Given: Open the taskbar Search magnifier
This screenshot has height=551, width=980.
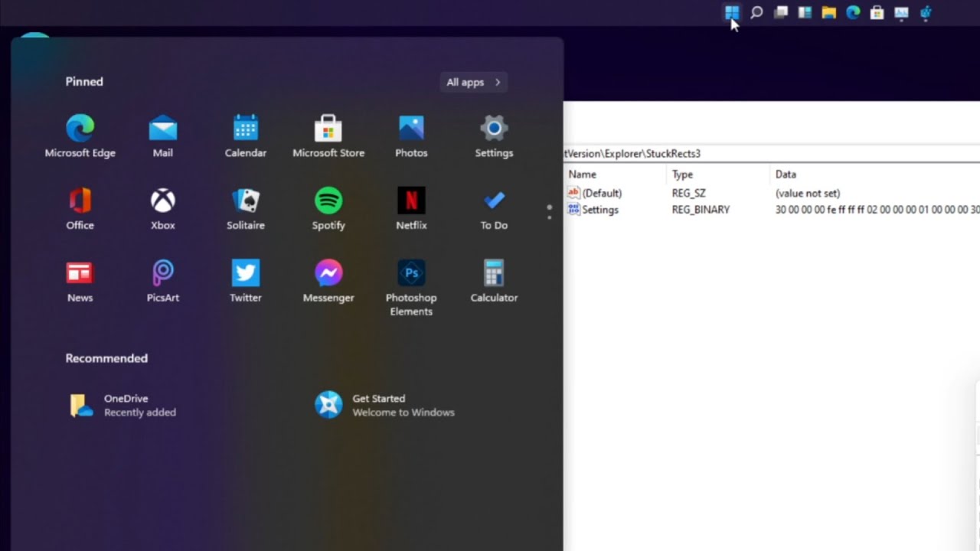Looking at the screenshot, I should pos(756,12).
